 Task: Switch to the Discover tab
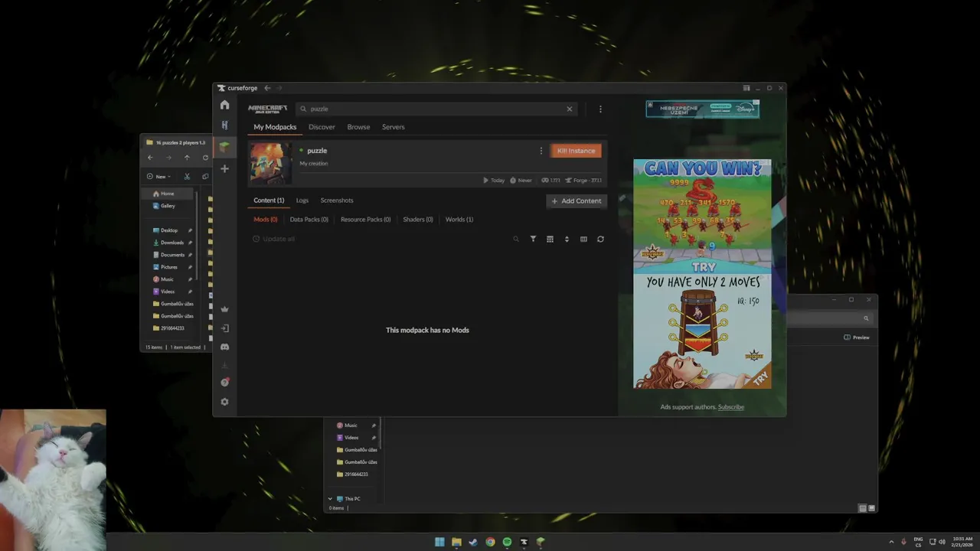322,127
